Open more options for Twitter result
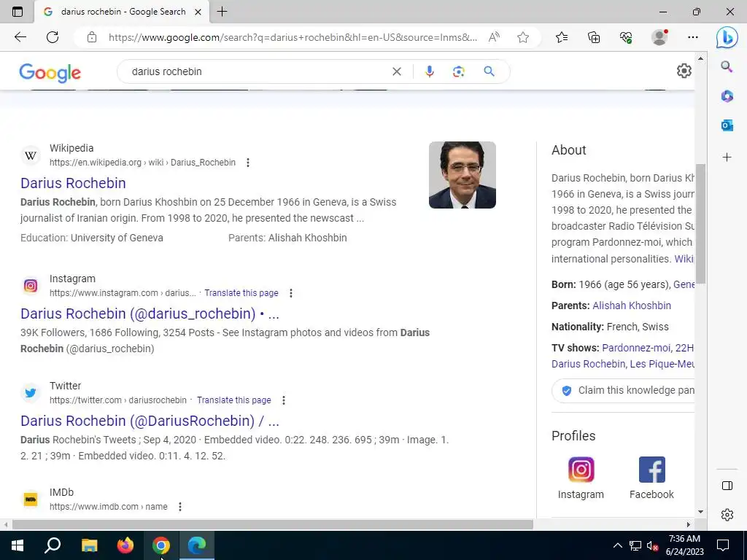This screenshot has height=560, width=747. click(x=284, y=400)
